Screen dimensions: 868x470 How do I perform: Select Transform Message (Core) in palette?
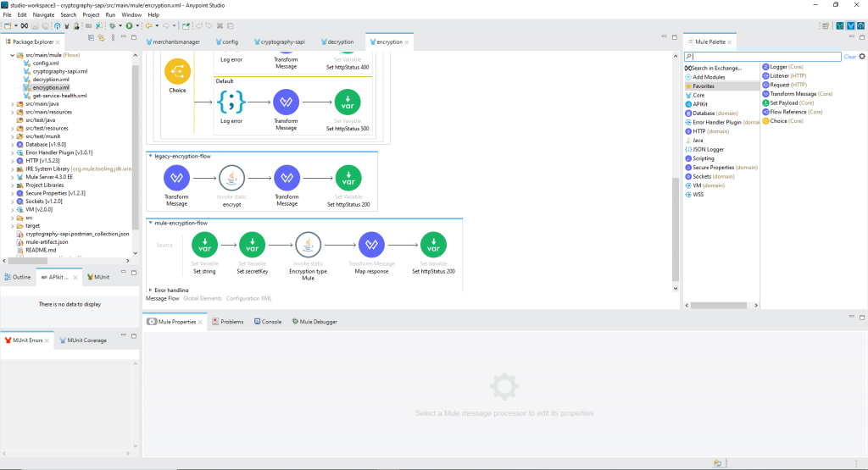(797, 94)
